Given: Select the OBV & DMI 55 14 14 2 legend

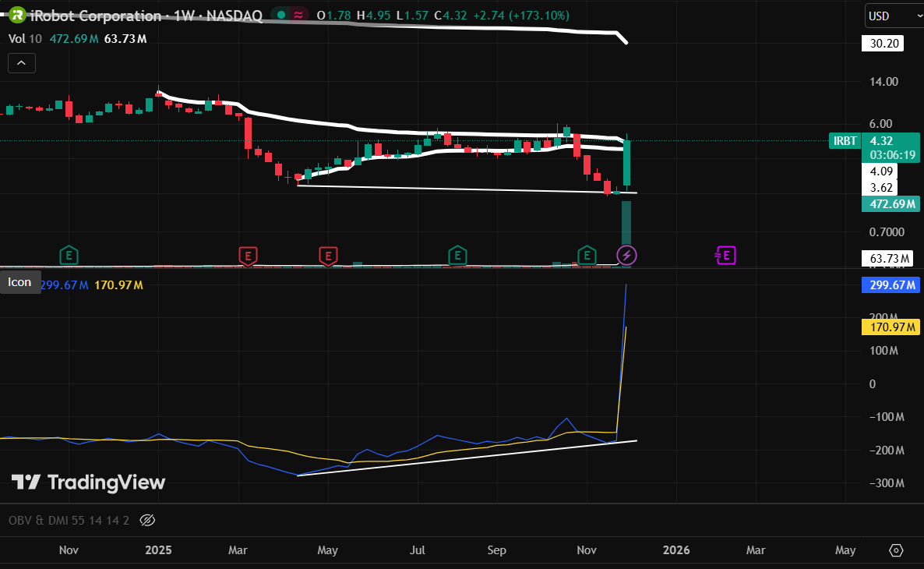Looking at the screenshot, I should [x=69, y=520].
